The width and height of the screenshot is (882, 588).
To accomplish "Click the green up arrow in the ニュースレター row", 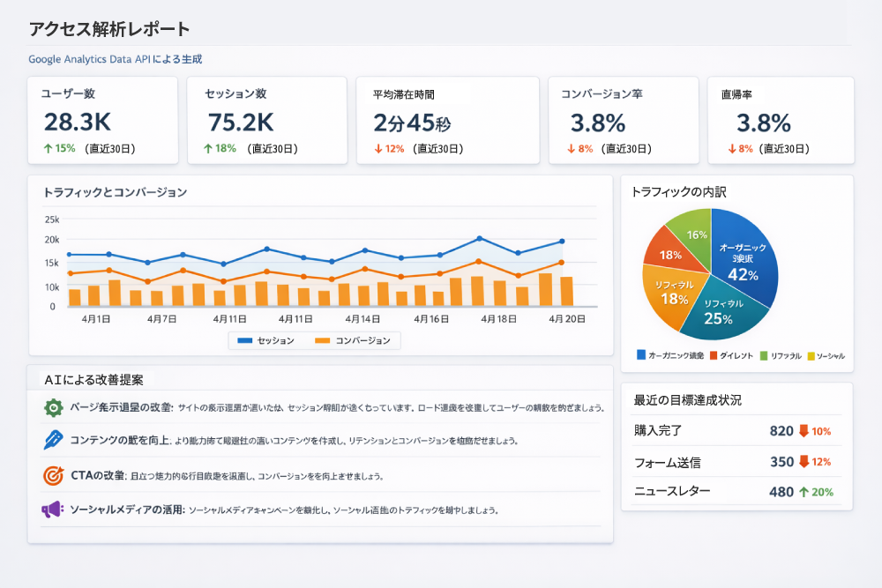I will click(x=804, y=492).
